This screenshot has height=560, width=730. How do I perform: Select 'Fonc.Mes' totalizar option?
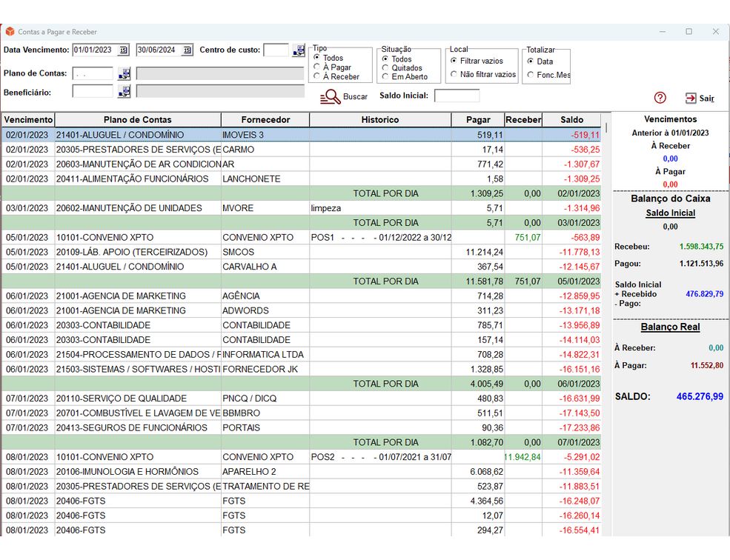(530, 74)
